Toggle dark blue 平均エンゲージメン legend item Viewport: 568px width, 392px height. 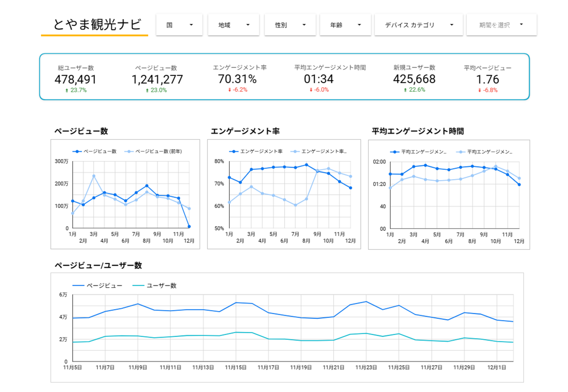[418, 152]
